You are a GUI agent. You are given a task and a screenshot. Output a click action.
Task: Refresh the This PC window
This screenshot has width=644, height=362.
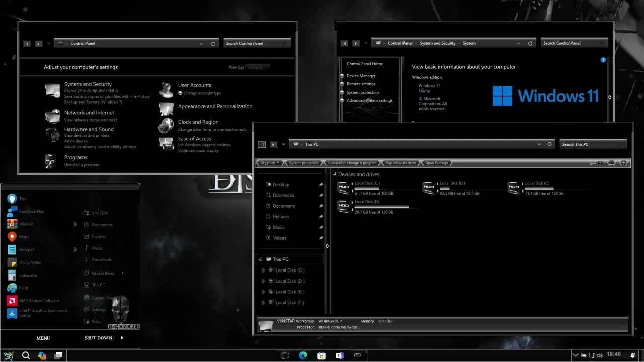[549, 144]
